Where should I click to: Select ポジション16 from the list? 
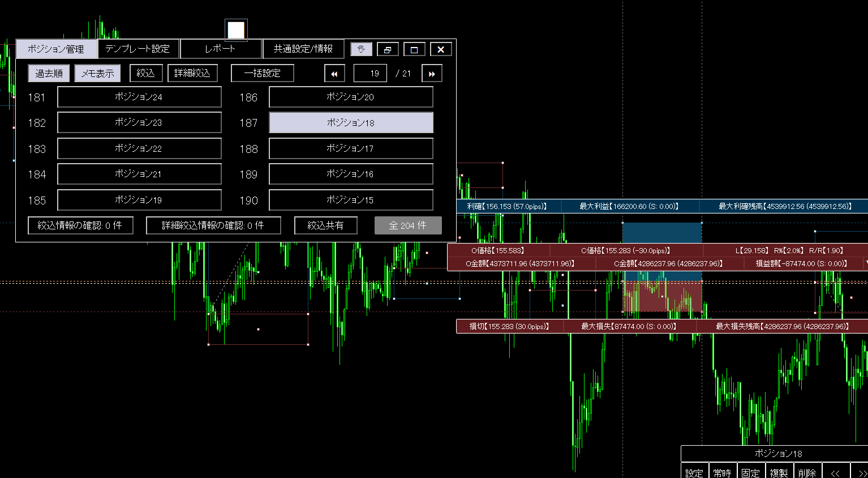351,174
